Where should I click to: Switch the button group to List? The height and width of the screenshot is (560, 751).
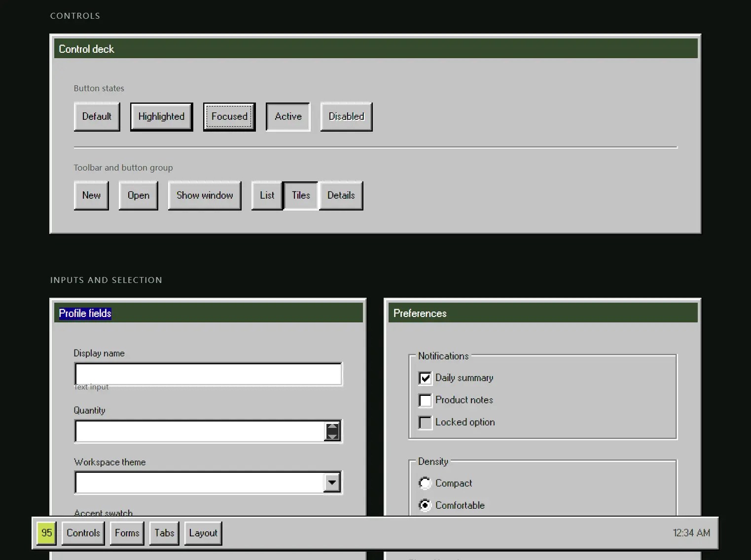click(x=267, y=196)
